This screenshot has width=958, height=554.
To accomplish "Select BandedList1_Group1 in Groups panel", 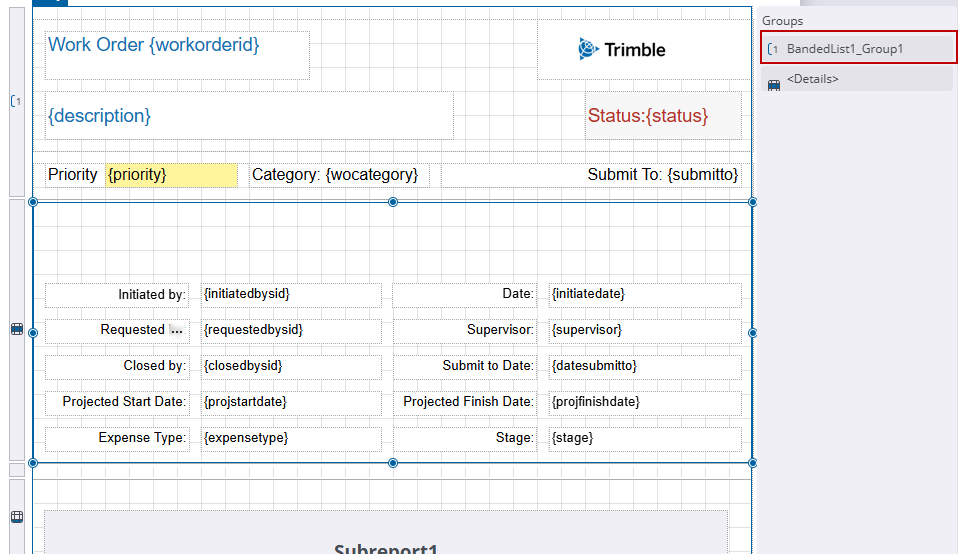I will click(845, 49).
